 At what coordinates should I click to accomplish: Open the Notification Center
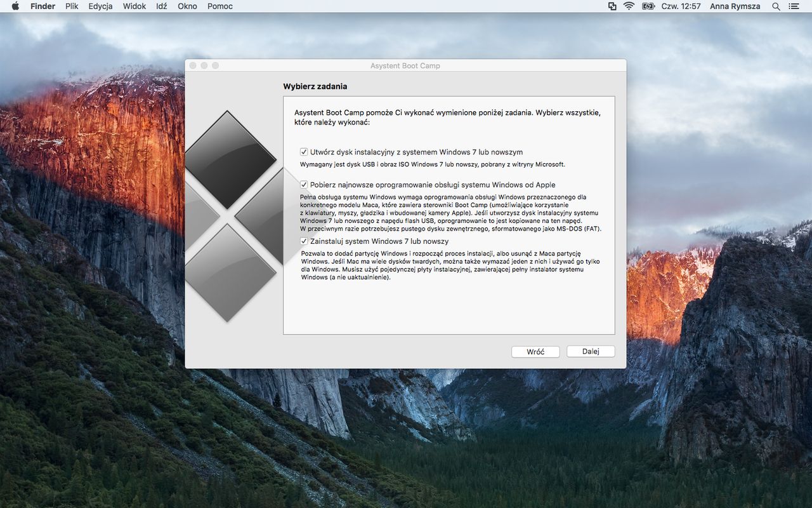[794, 6]
